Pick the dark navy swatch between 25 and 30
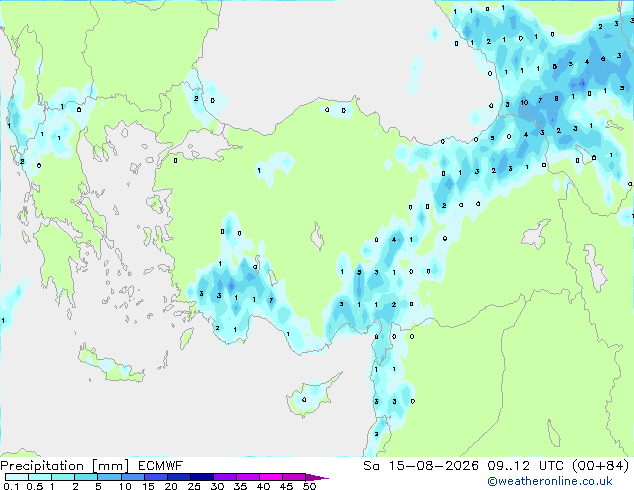Image resolution: width=634 pixels, height=490 pixels. click(201, 477)
